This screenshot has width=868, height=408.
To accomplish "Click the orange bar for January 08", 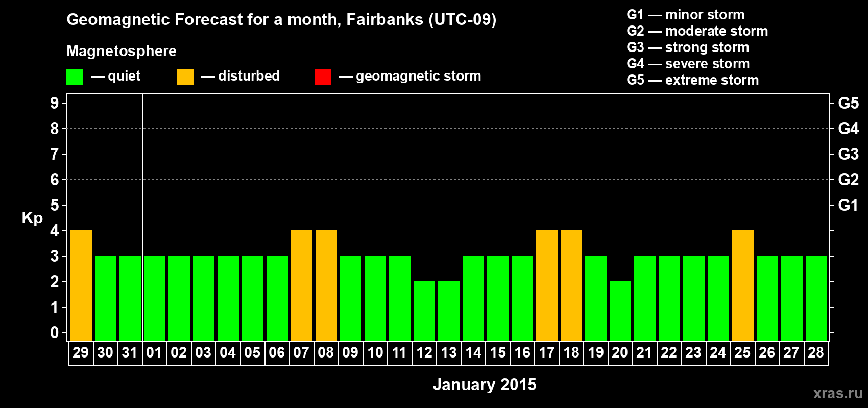I will tap(326, 286).
